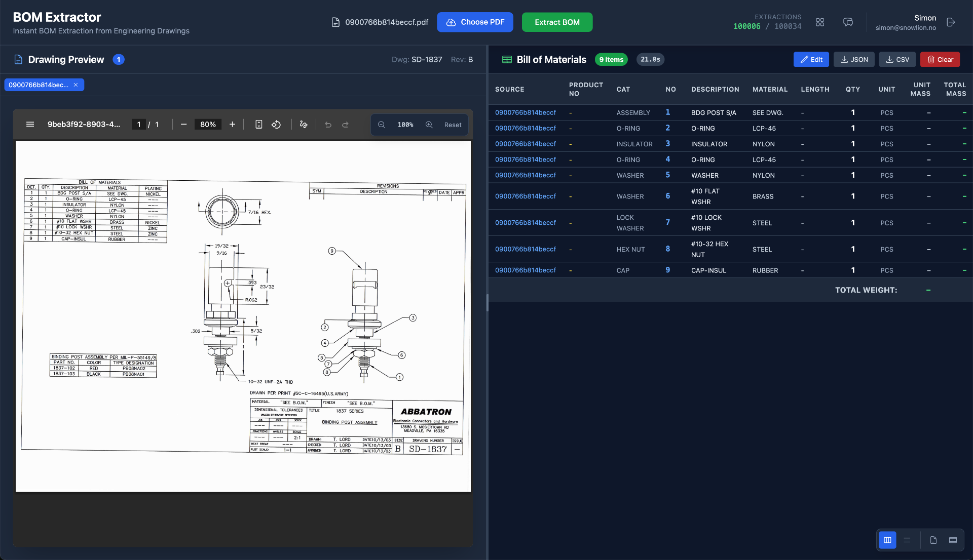Image resolution: width=973 pixels, height=560 pixels.
Task: Click the Extract BOM button
Action: pos(557,22)
